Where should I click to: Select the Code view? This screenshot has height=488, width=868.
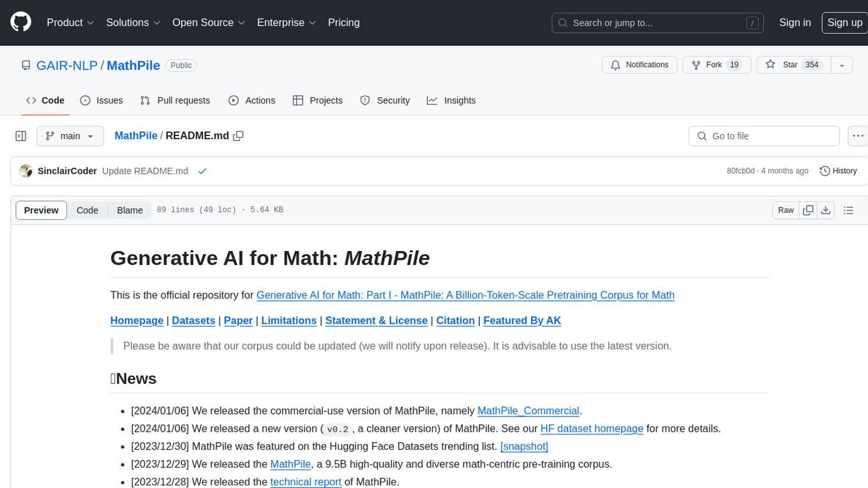tap(87, 210)
